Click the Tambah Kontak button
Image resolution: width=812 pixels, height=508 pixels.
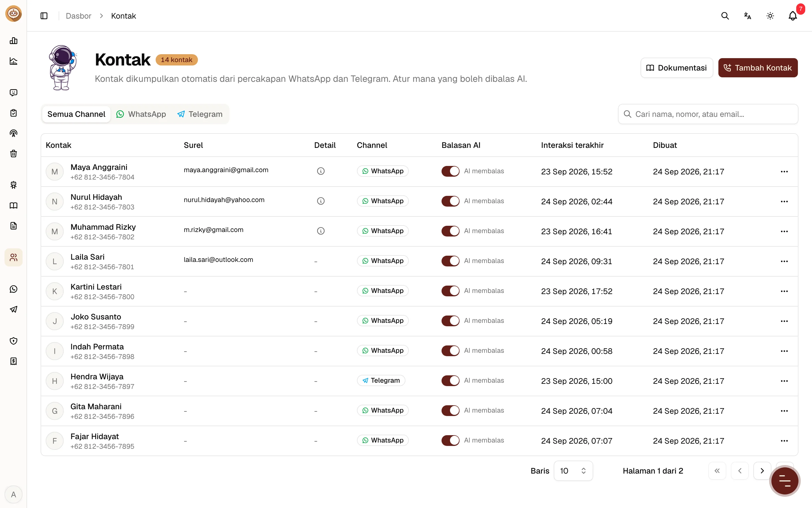pyautogui.click(x=758, y=68)
